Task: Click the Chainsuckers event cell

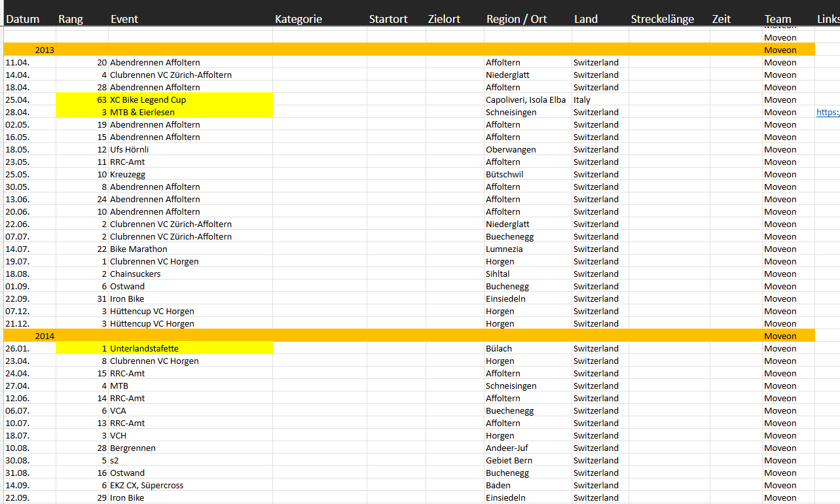Action: click(x=136, y=274)
